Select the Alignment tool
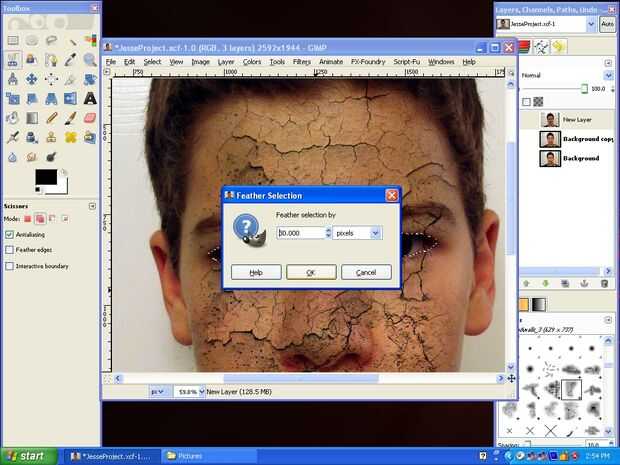This screenshot has width=620, height=465. pyautogui.click(x=51, y=79)
